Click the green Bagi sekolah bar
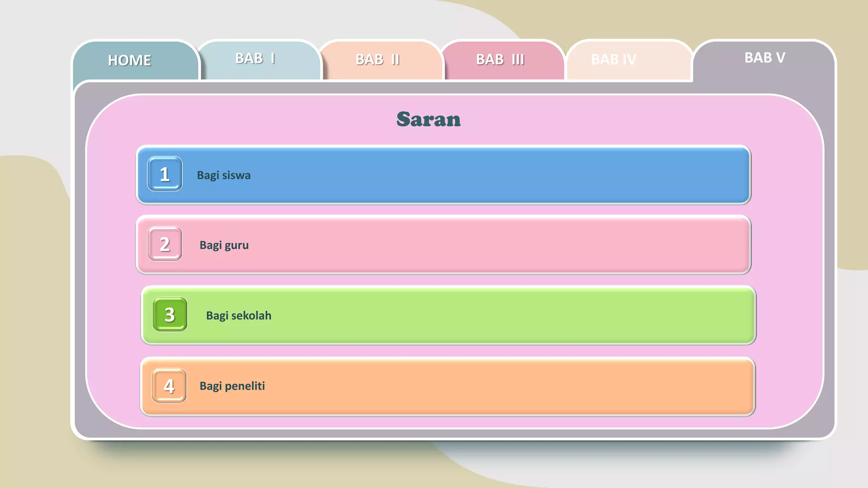The height and width of the screenshot is (488, 868). click(487, 316)
